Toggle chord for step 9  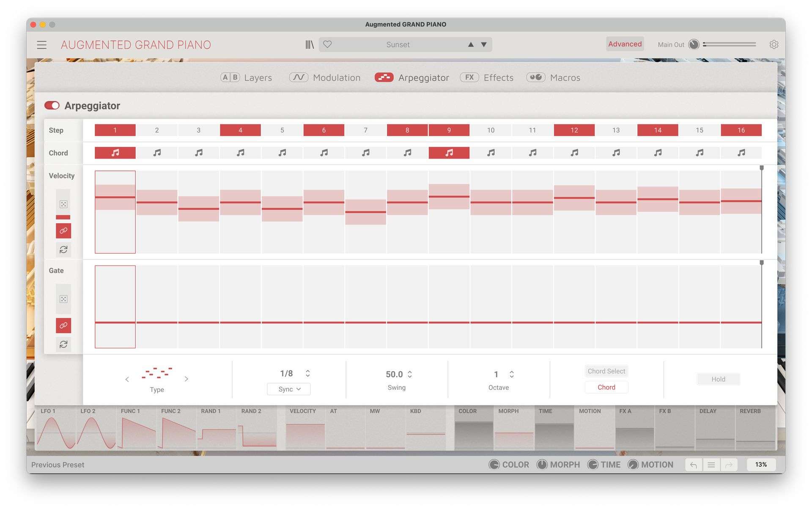click(449, 153)
